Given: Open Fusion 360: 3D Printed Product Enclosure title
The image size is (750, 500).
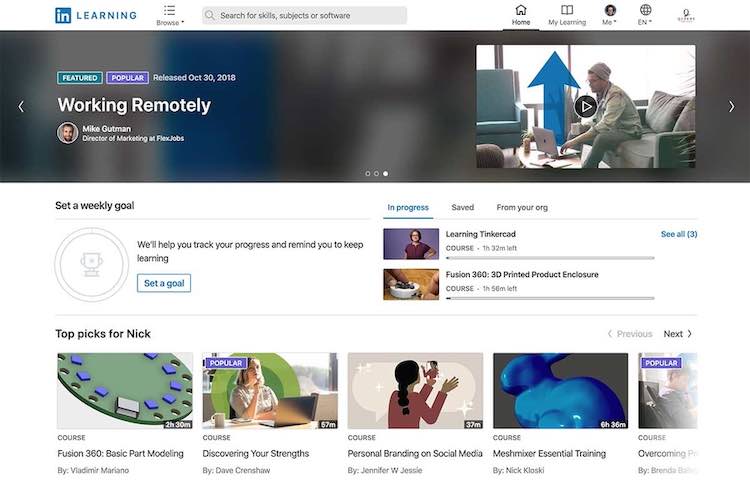Looking at the screenshot, I should (x=522, y=275).
